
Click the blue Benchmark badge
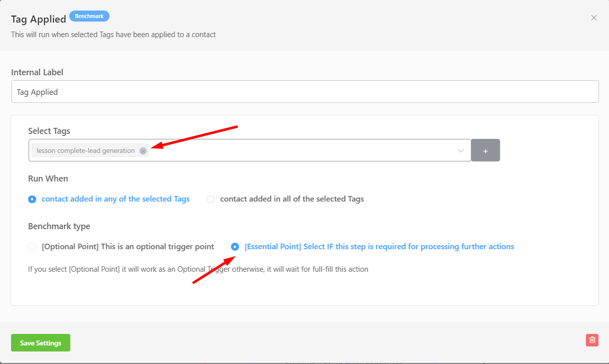[89, 16]
